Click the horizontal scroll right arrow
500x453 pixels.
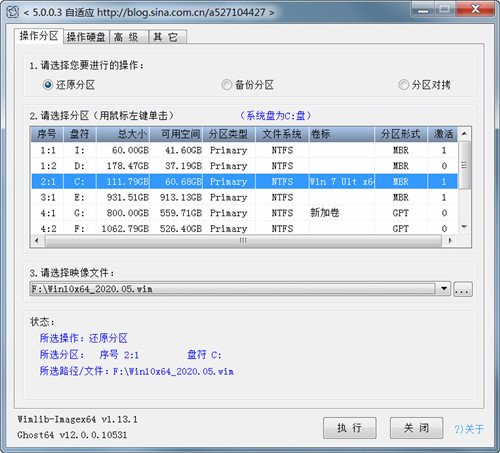(x=450, y=240)
